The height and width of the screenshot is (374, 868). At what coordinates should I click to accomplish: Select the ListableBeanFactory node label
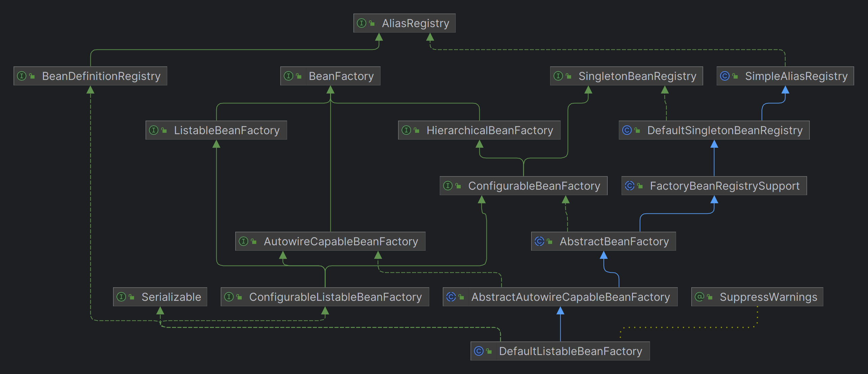click(227, 130)
